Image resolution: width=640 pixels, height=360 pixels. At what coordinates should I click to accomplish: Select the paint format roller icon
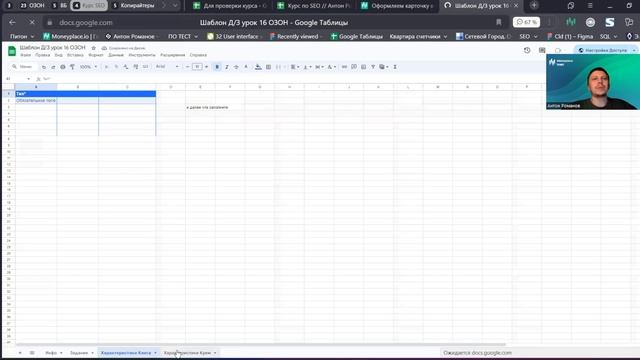click(72, 67)
